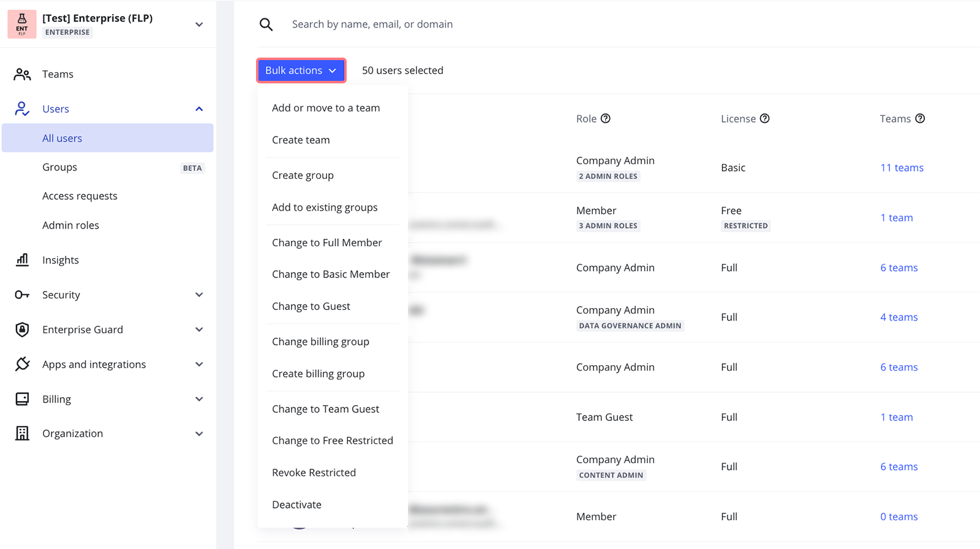Collapse the Users section chevron
This screenshot has width=980, height=549.
click(x=199, y=109)
